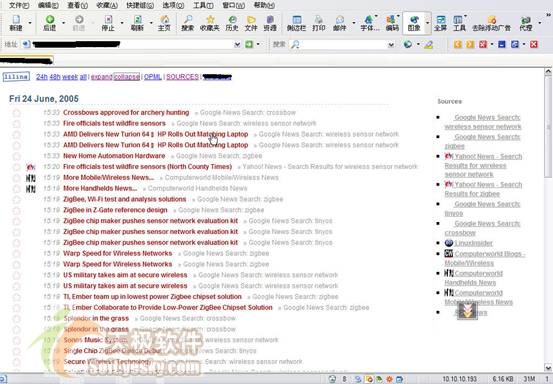Toggle star beside New Home Automation Hardware
Viewport: 553px width, 384px height.
(x=16, y=156)
